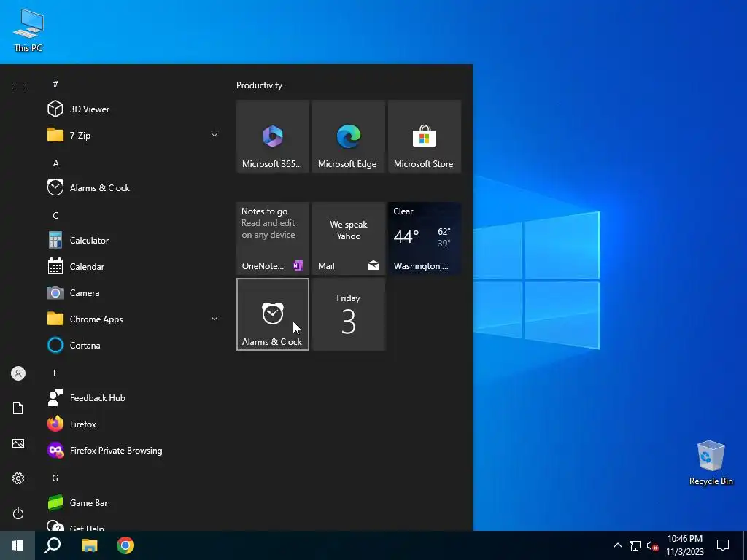Open Calculator app
The image size is (747, 560).
point(133,241)
